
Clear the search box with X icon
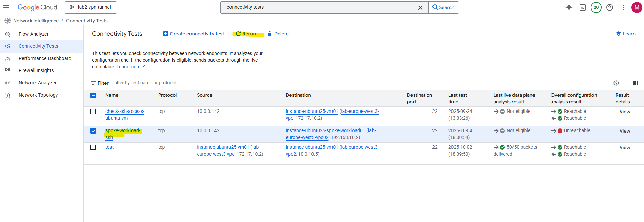pos(420,7)
